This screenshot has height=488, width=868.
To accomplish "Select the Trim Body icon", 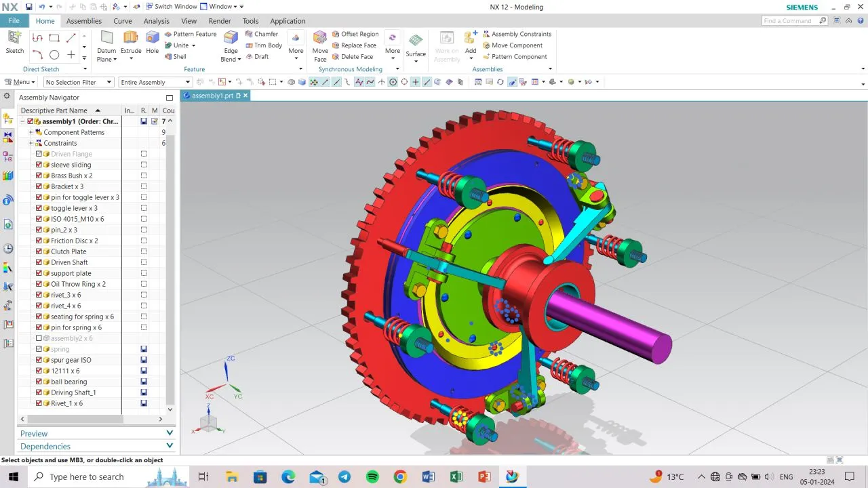I will coord(249,45).
